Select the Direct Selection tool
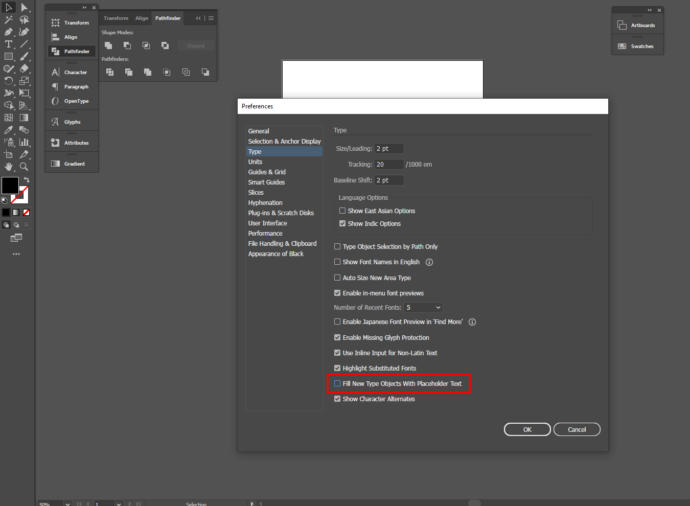The width and height of the screenshot is (690, 506). click(x=24, y=7)
